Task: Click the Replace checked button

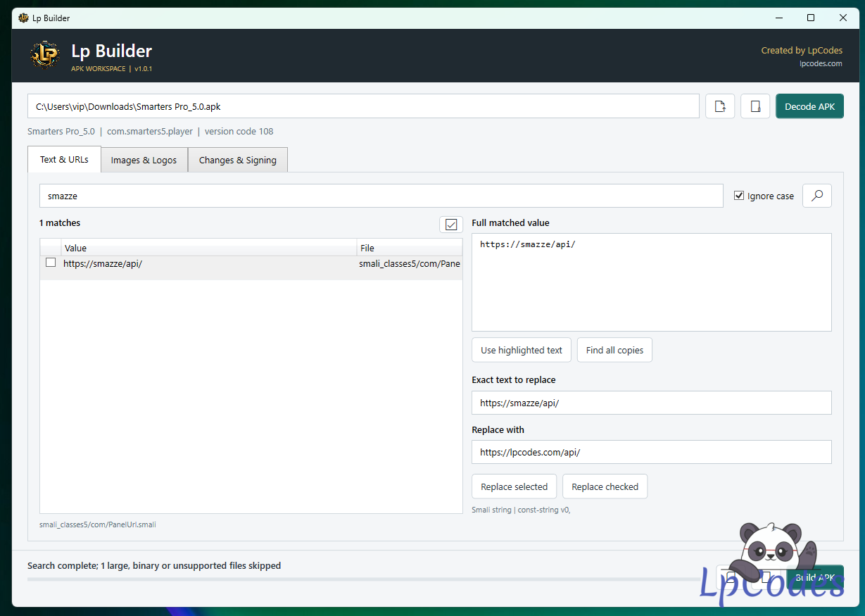Action: pos(605,486)
